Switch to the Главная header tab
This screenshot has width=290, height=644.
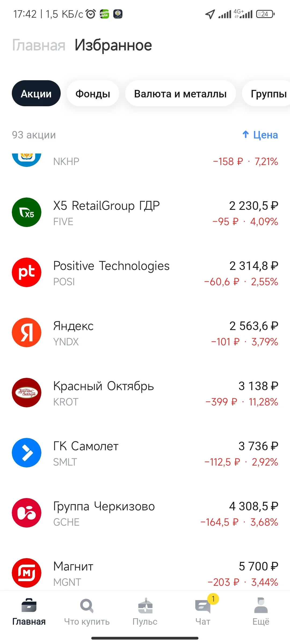coord(39,45)
